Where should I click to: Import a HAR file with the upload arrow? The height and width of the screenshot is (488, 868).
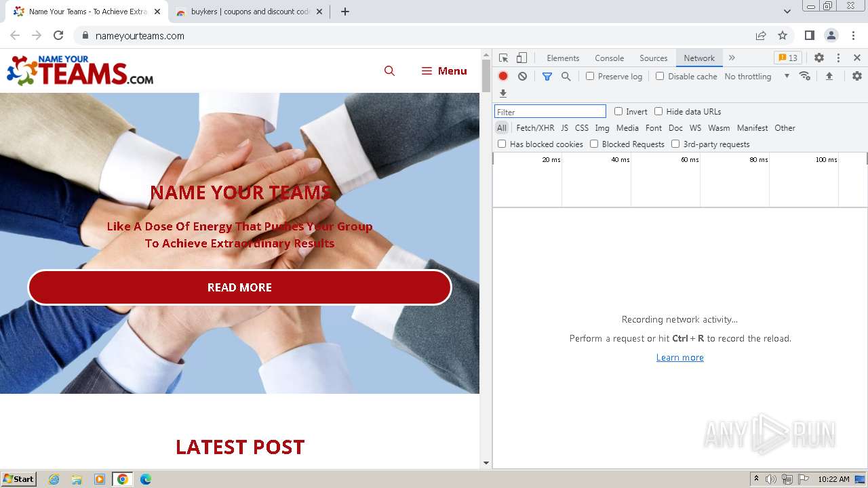829,76
